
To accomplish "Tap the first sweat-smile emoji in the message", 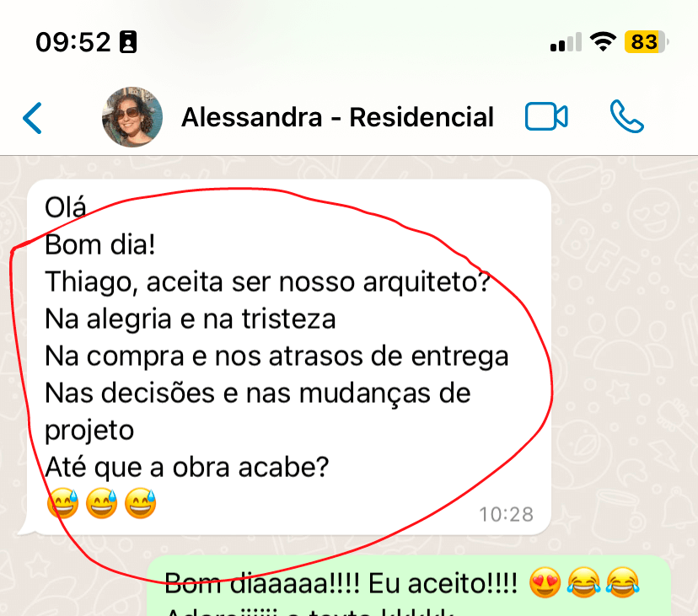I will click(62, 503).
